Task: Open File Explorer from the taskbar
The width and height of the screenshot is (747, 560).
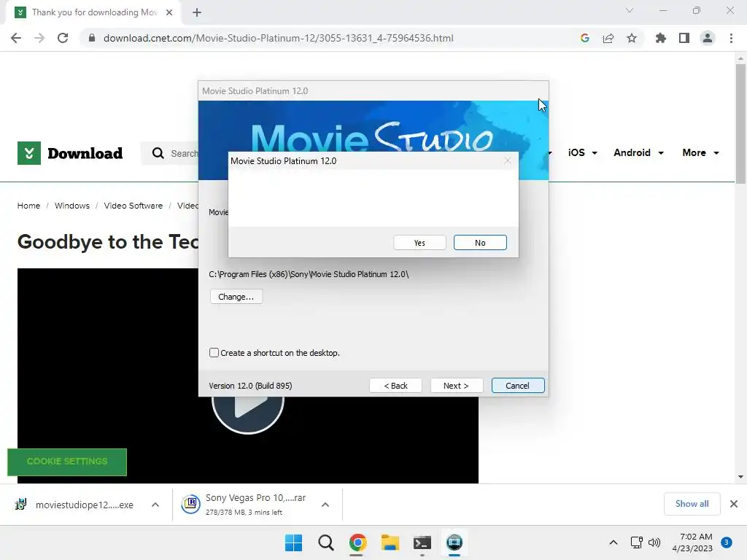Action: pyautogui.click(x=390, y=542)
